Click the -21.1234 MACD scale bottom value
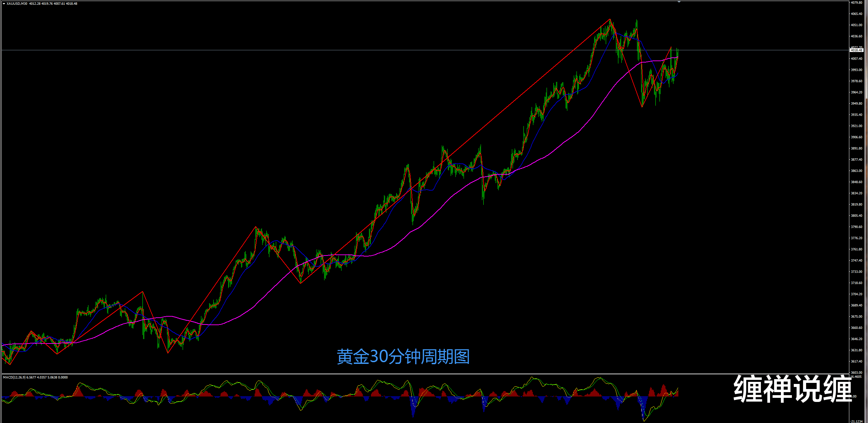The height and width of the screenshot is (423, 868). pos(856,421)
